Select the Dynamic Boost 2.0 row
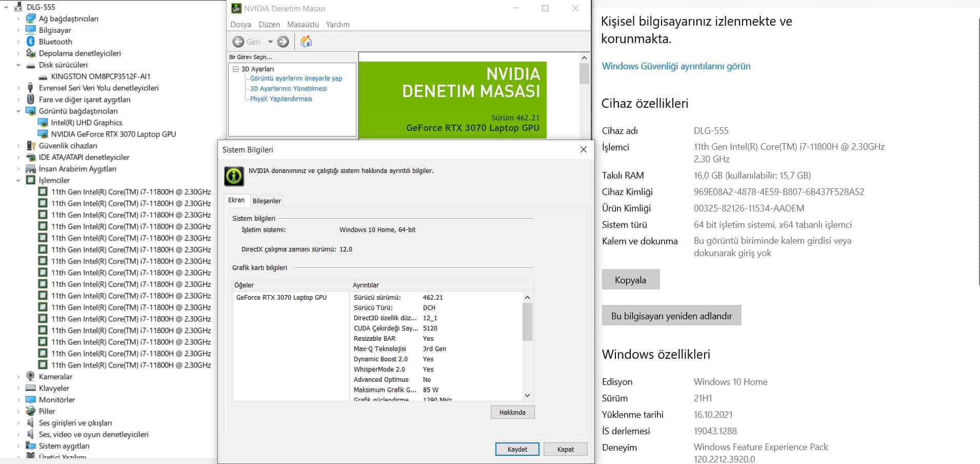Viewport: 980px width, 464px height. [437, 359]
